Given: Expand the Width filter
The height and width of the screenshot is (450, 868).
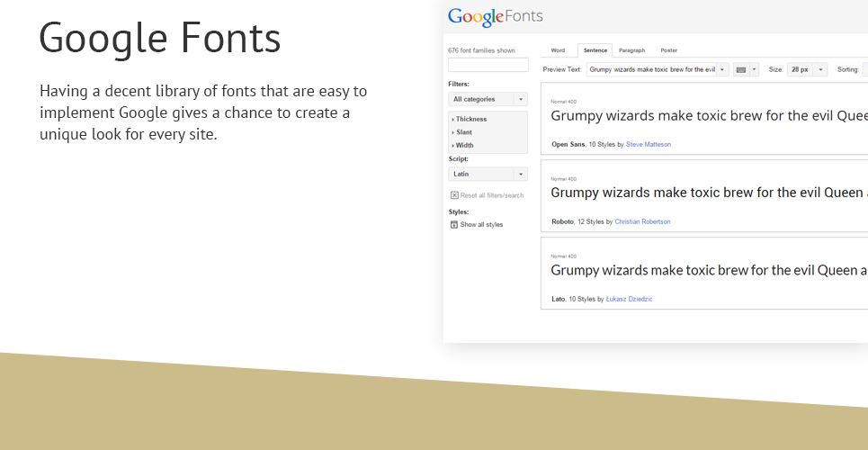Looking at the screenshot, I should 463,145.
